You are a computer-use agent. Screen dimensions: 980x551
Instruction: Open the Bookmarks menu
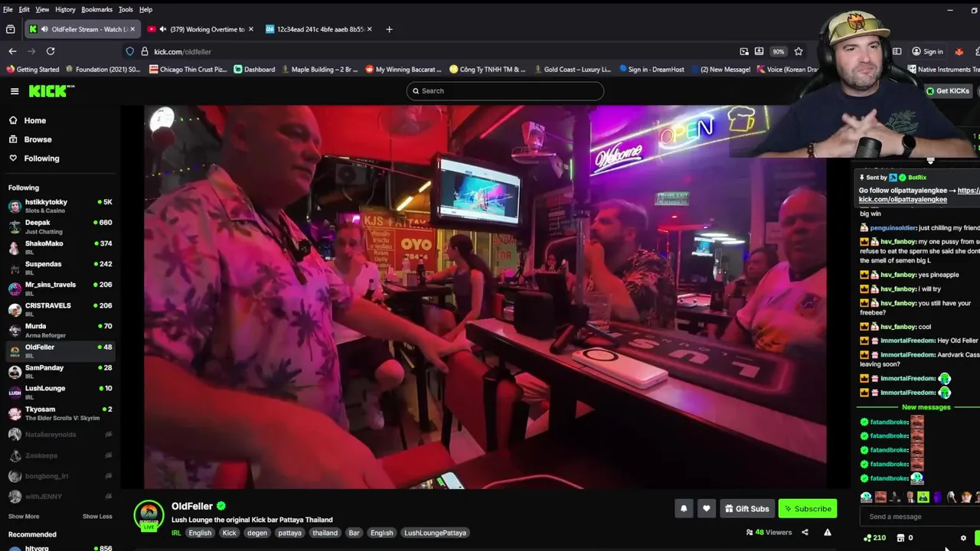pos(96,9)
